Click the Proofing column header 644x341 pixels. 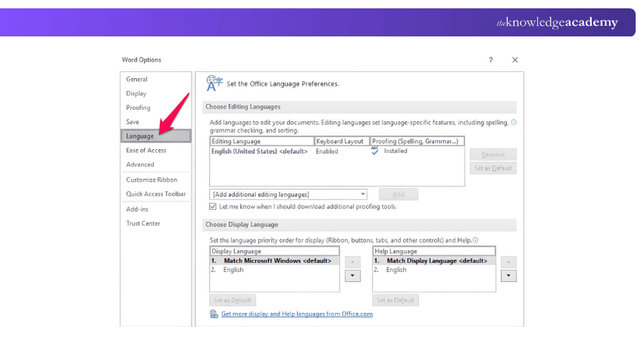tap(417, 142)
